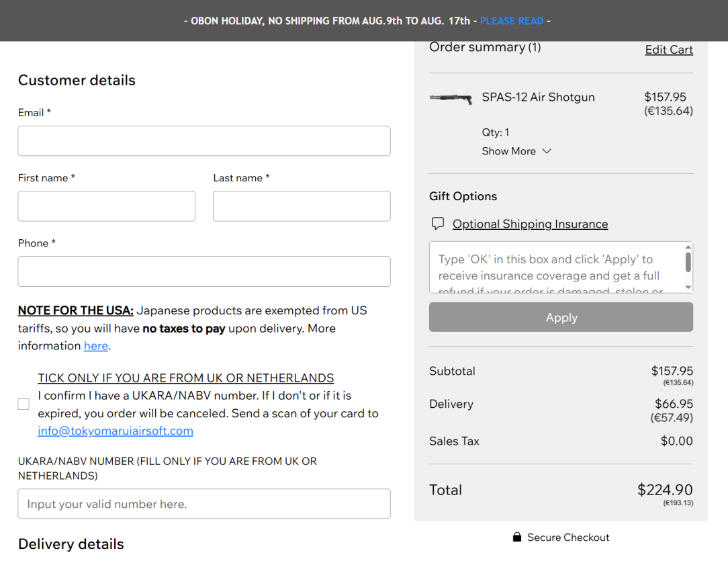Click the Order summary (1) heading

coord(485,48)
